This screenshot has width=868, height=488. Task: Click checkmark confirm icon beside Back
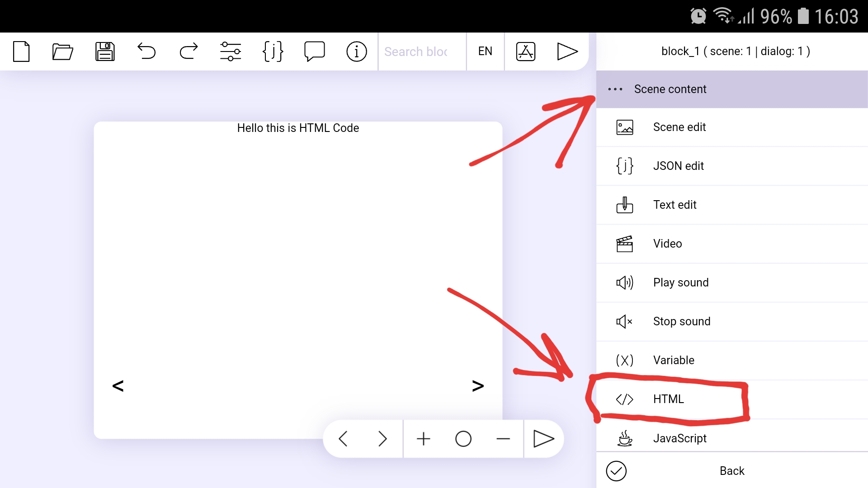coord(616,471)
